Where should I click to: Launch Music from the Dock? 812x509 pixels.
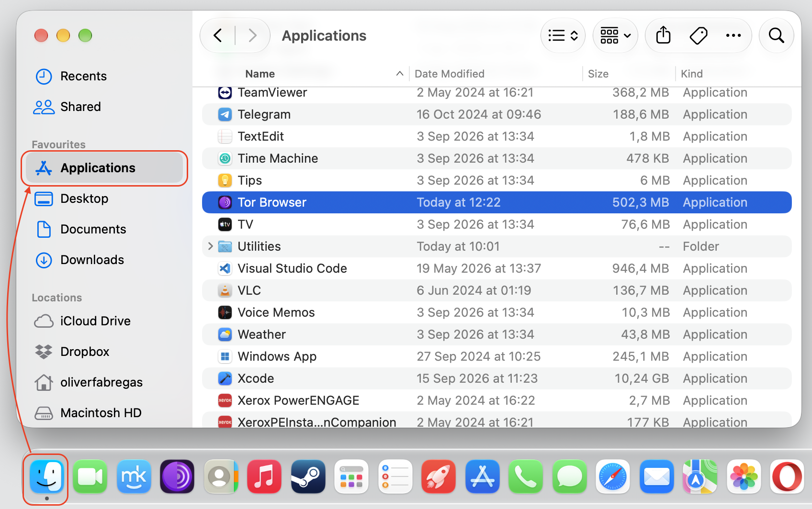[x=264, y=476]
